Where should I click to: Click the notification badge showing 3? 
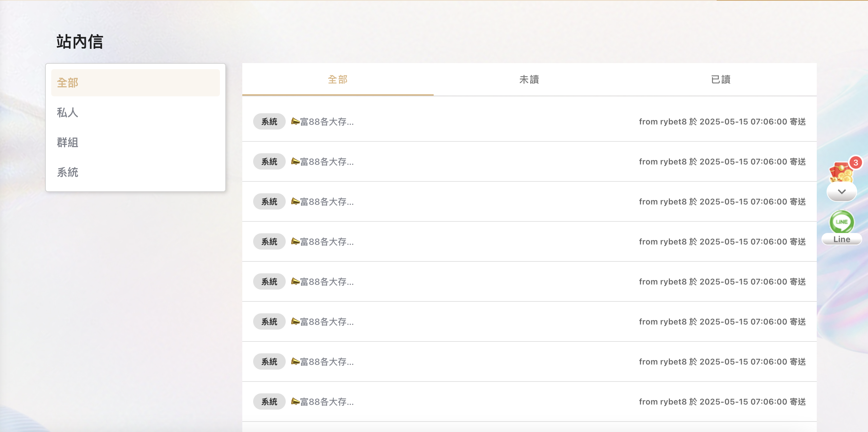[856, 163]
